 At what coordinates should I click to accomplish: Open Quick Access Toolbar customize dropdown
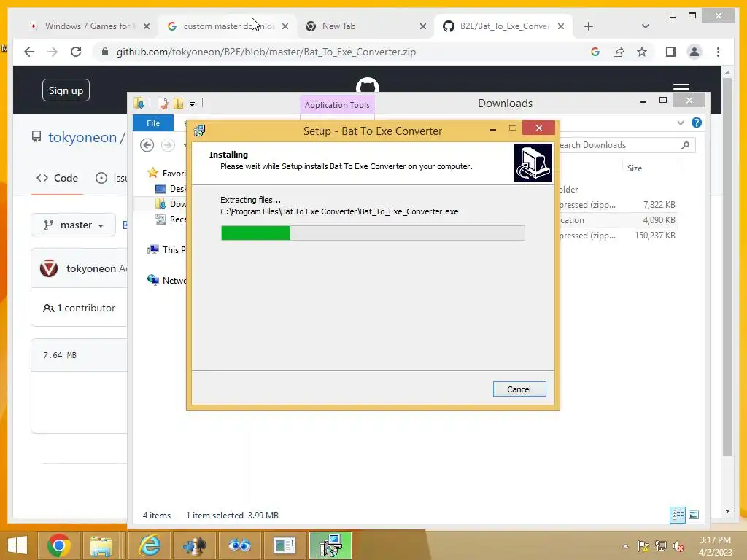click(x=192, y=104)
